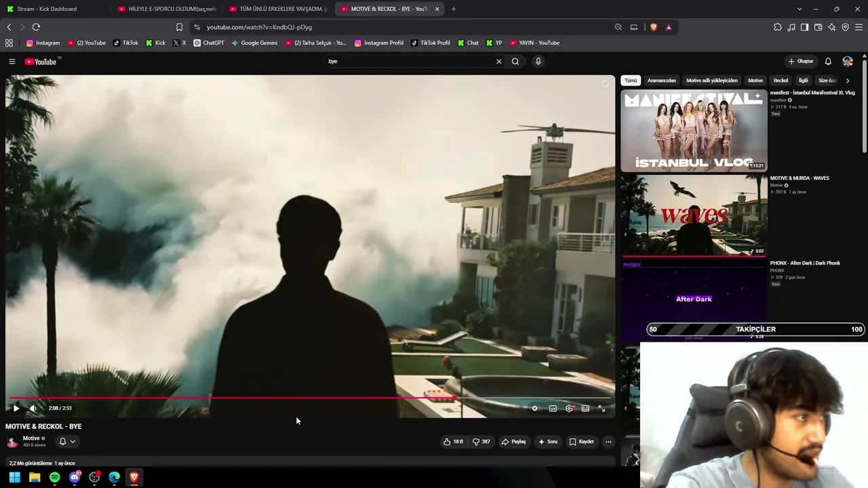Image resolution: width=868 pixels, height=488 pixels.
Task: Open the Windows Start menu
Action: [x=14, y=477]
